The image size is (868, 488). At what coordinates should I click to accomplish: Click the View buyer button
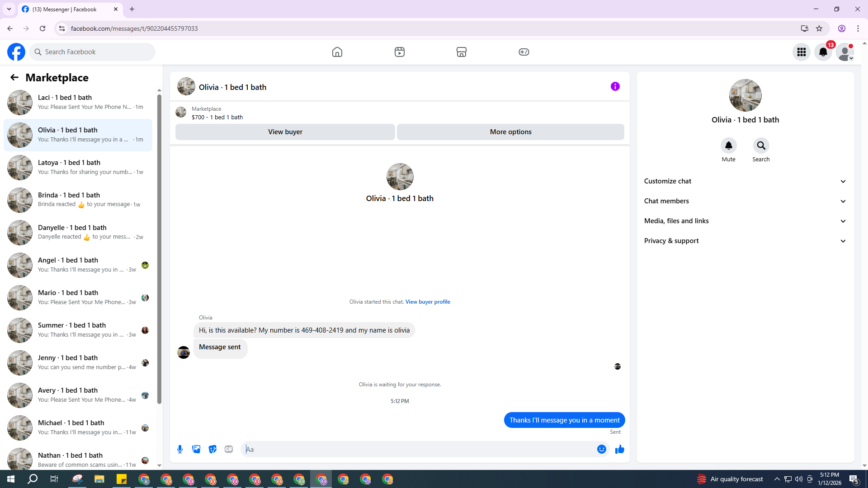[285, 132]
